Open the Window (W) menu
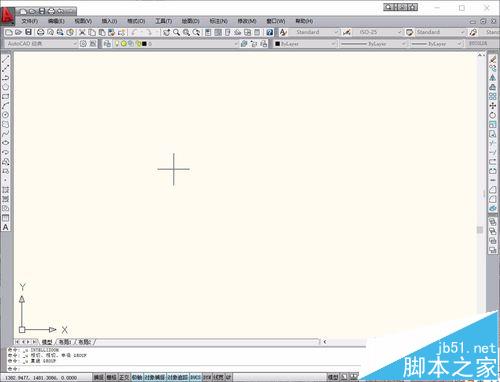 (276, 21)
